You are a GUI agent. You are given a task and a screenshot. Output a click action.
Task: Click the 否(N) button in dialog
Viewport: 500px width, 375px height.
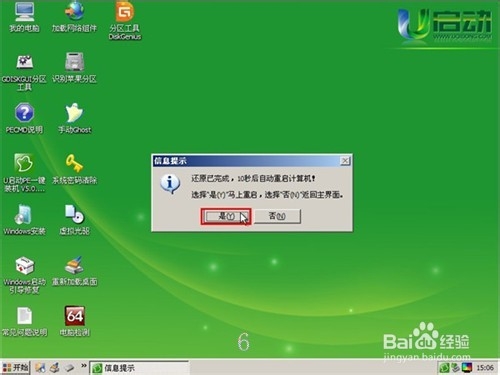pyautogui.click(x=277, y=216)
